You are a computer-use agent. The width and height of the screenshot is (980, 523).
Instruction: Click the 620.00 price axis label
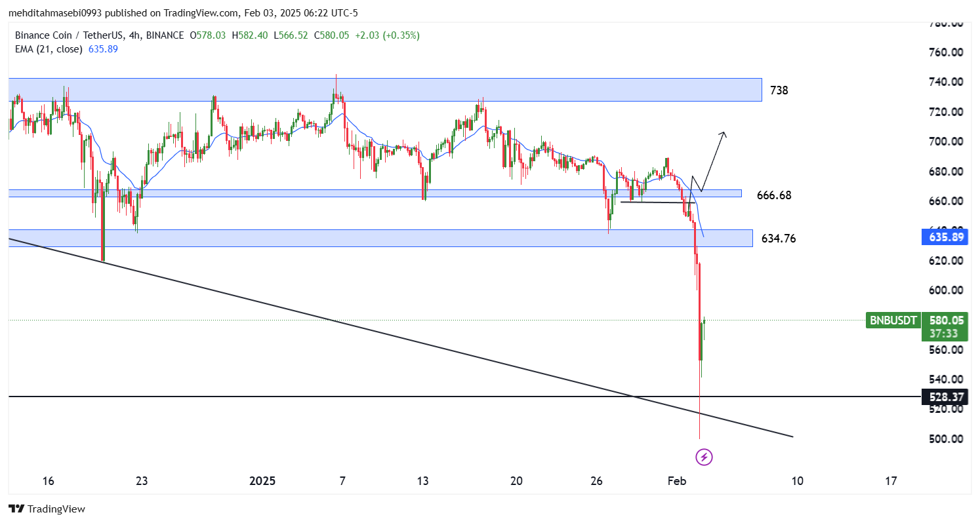tap(945, 260)
